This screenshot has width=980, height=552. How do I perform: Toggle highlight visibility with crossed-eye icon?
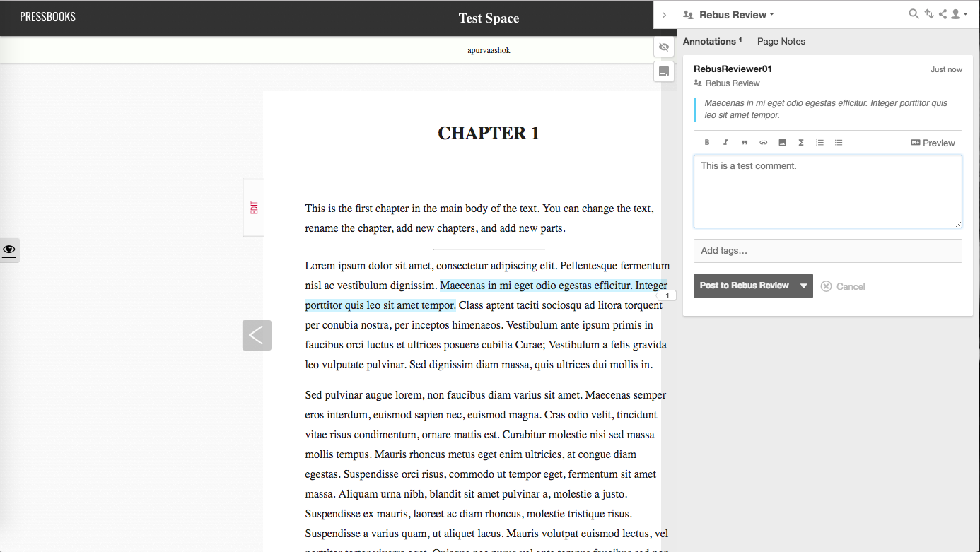663,47
